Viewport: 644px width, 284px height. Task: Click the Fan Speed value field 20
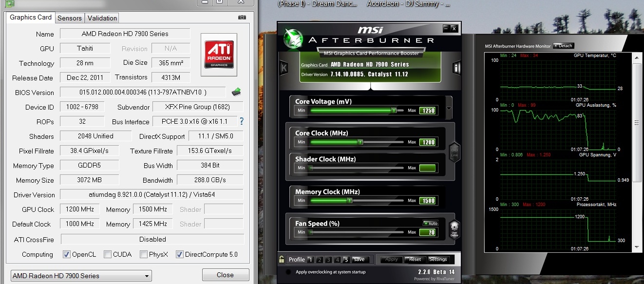427,232
